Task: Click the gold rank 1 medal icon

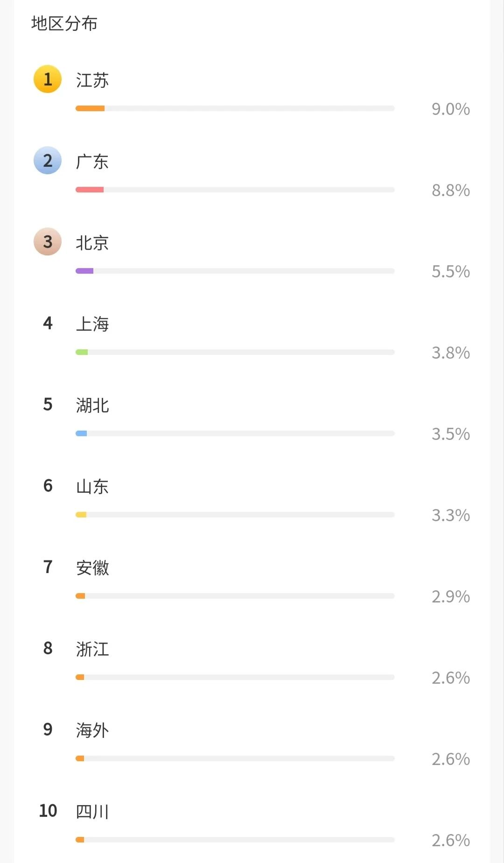Action: pyautogui.click(x=48, y=79)
